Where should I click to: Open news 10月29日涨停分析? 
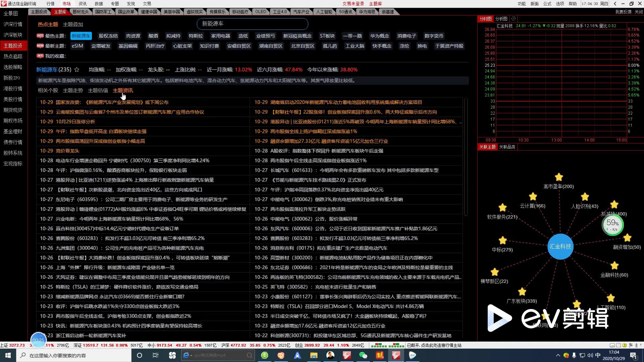(75, 122)
